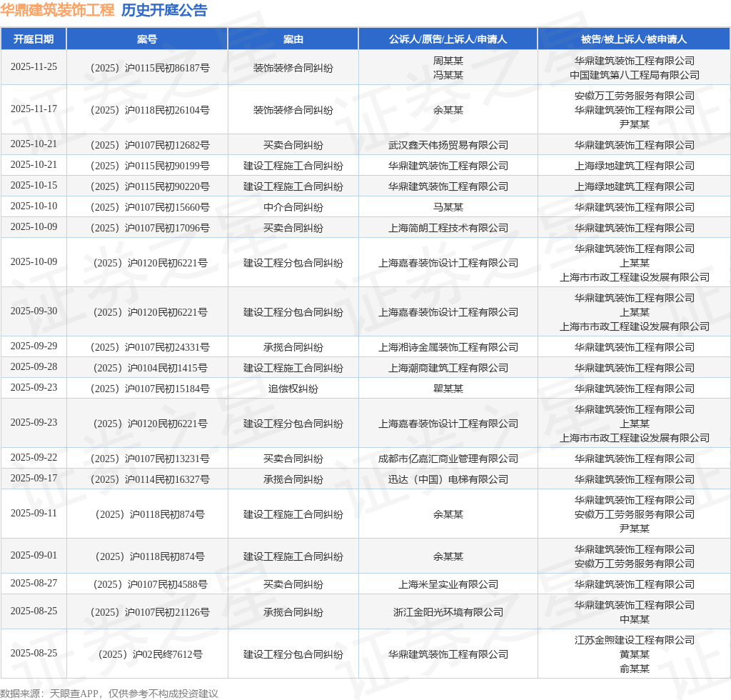Click the 公诉人/原告/上诉人/申请人 column header
731x700 pixels.
448,39
